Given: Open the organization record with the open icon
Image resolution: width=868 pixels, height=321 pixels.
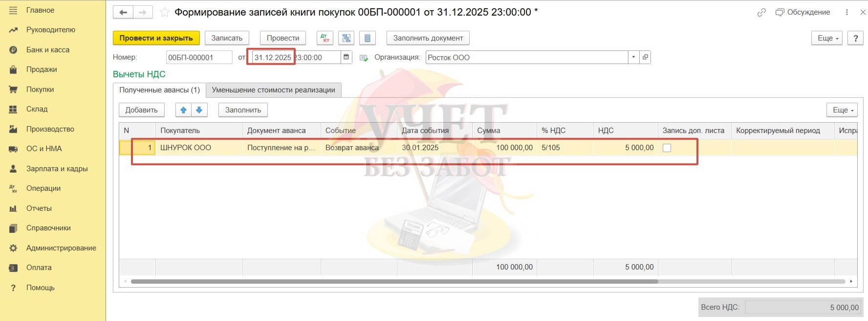Looking at the screenshot, I should (x=645, y=57).
